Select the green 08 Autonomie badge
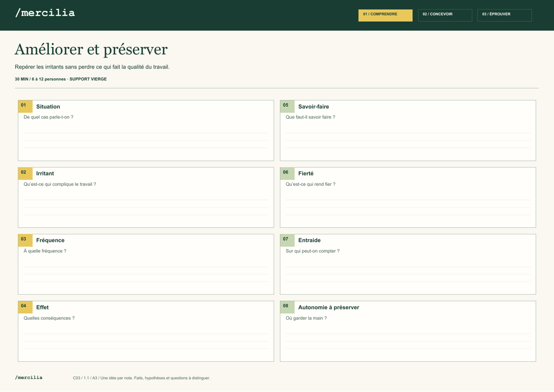The height and width of the screenshot is (392, 554). pyautogui.click(x=287, y=307)
